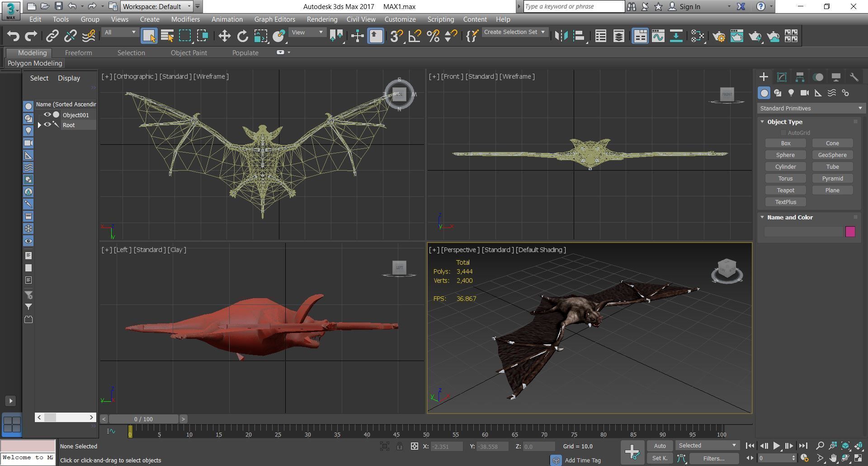Image resolution: width=868 pixels, height=466 pixels.
Task: Switch to Lights category in Create panel
Action: 791,93
